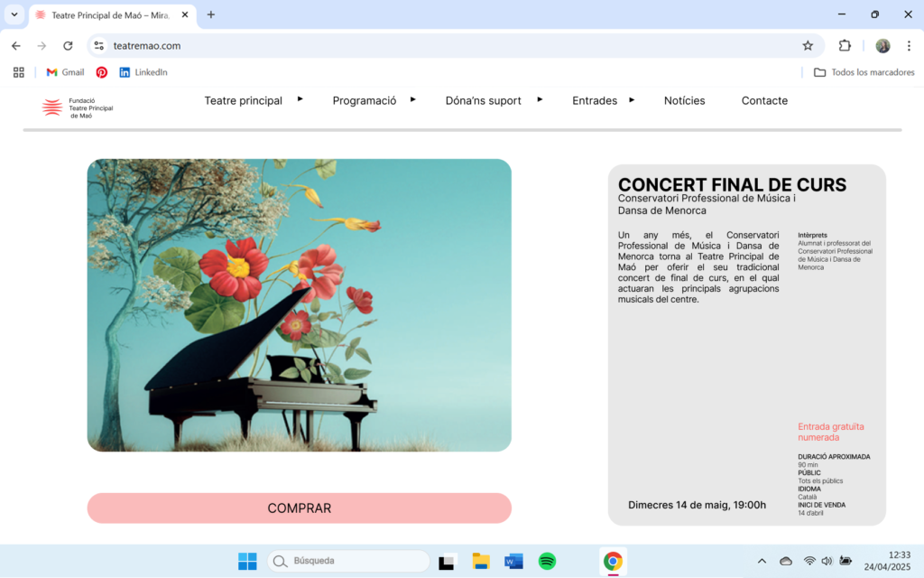Image resolution: width=924 pixels, height=578 pixels.
Task: Open the Pinterest bookmark icon
Action: 102,72
